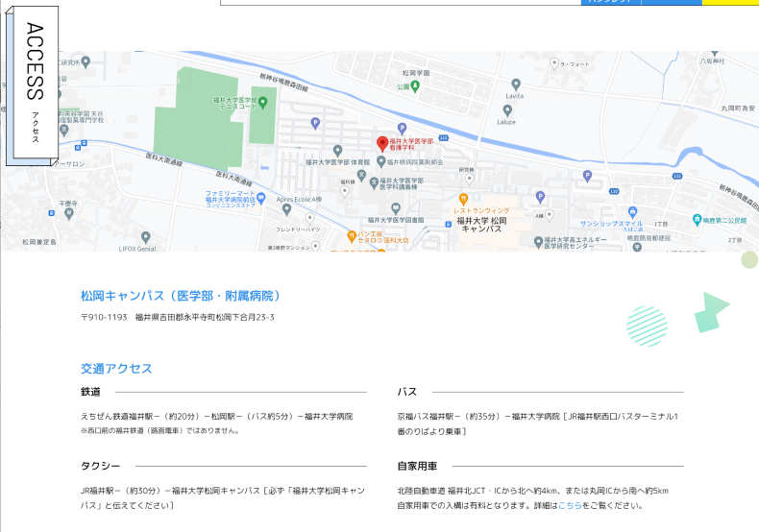Select the フレンドリーハイツ map pin
The width and height of the screenshot is (759, 532).
point(310,218)
